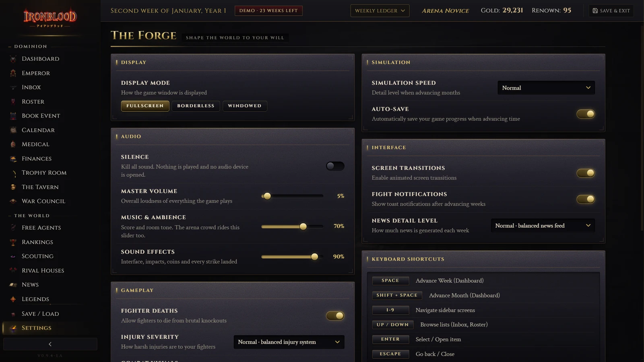Screen dimensions: 644x362
Task: Click the Medical sidebar icon
Action: (13, 144)
